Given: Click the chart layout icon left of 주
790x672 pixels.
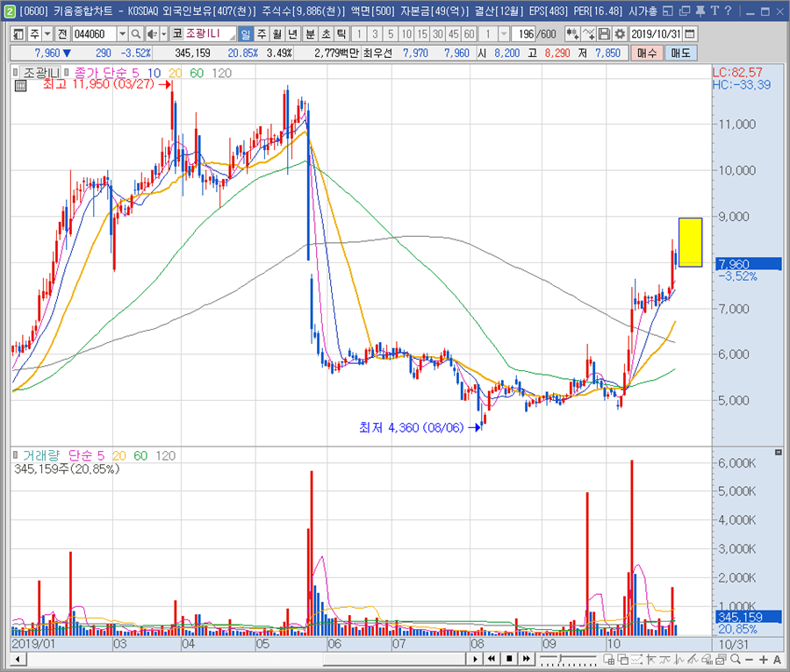Looking at the screenshot, I should click(x=18, y=34).
